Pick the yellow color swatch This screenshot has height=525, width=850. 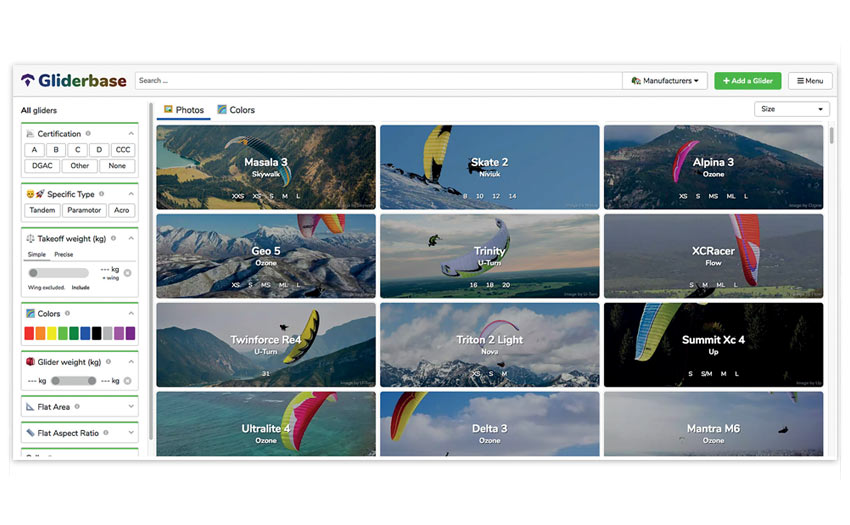[51, 333]
